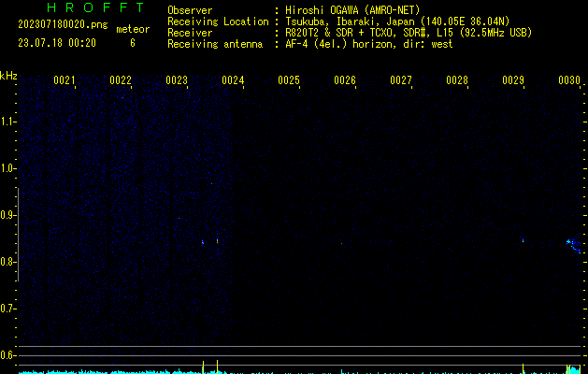This screenshot has height=374, width=588.
Task: Click the yellow power spike near 0024
Action: (217, 366)
